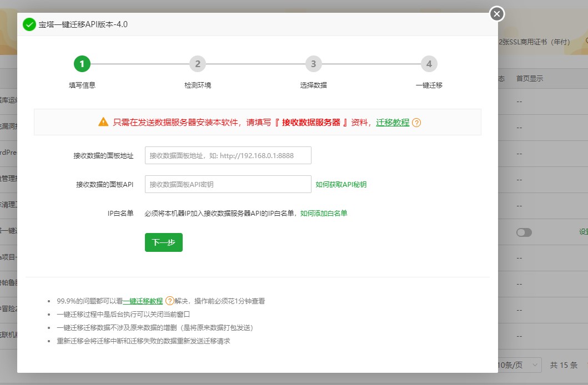Click the 共 15 条 total count text
The image size is (588, 385).
point(564,365)
